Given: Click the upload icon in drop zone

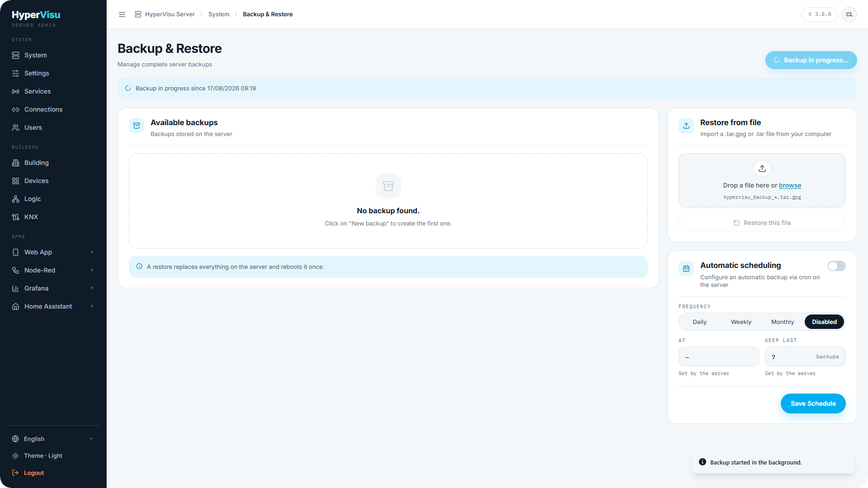Looking at the screenshot, I should coord(762,169).
